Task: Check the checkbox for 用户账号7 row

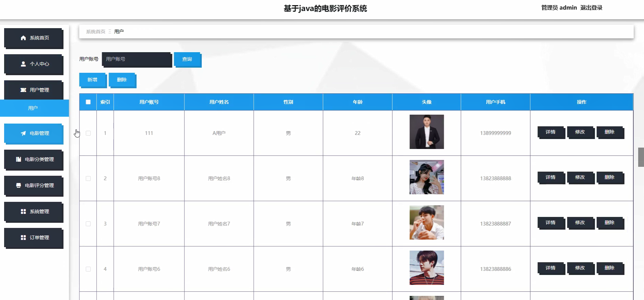Action: click(x=88, y=224)
